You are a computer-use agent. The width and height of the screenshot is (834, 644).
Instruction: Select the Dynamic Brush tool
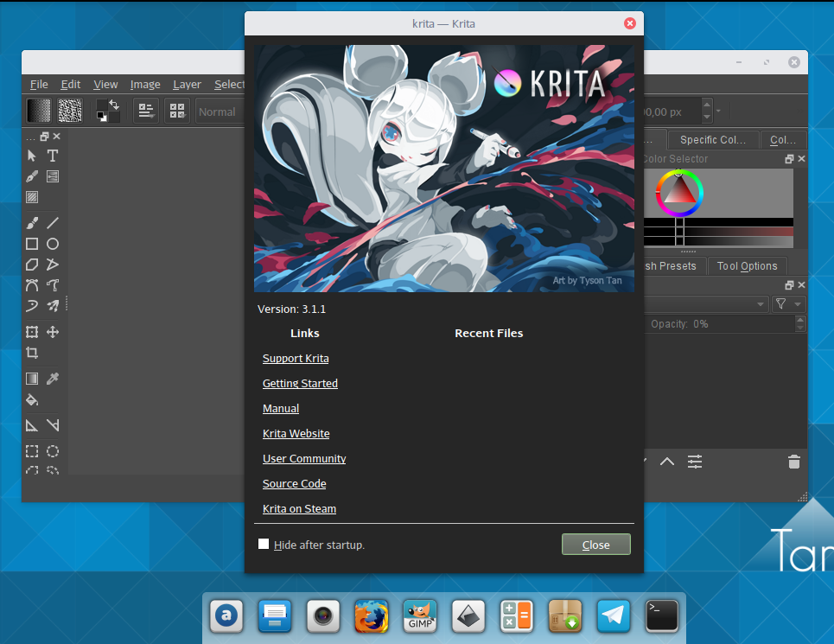tap(32, 306)
